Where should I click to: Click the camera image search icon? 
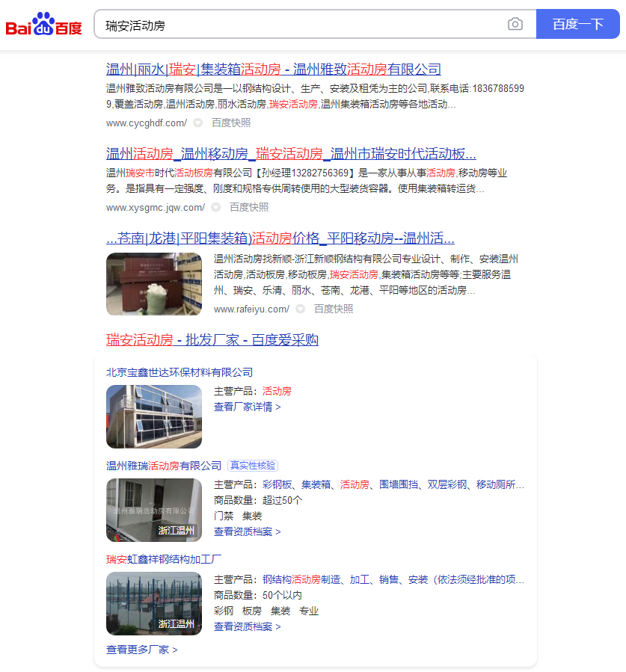point(515,24)
